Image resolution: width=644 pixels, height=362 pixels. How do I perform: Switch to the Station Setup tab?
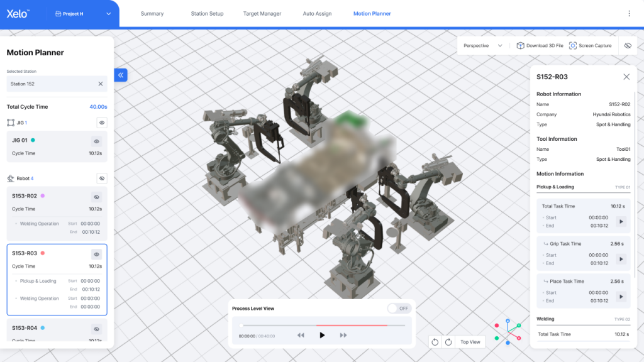point(207,14)
